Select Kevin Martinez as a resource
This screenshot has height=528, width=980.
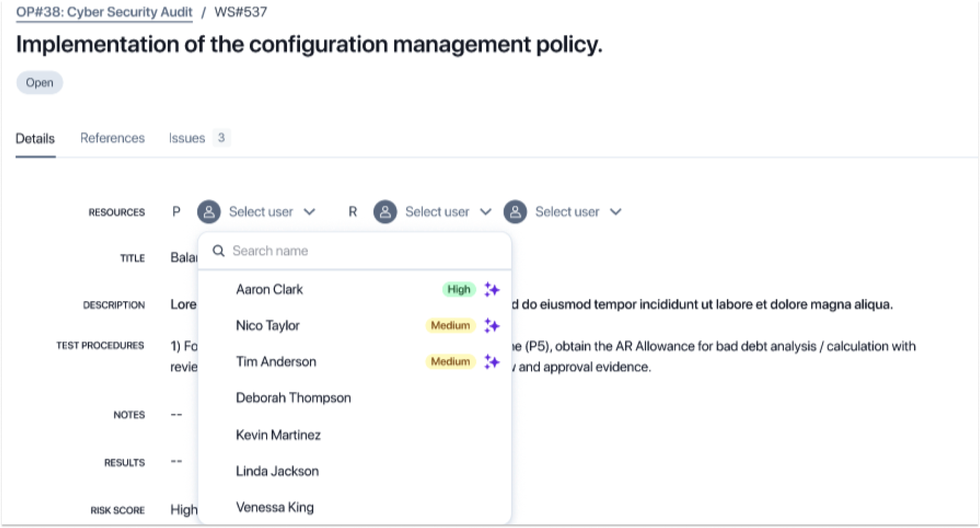click(279, 434)
